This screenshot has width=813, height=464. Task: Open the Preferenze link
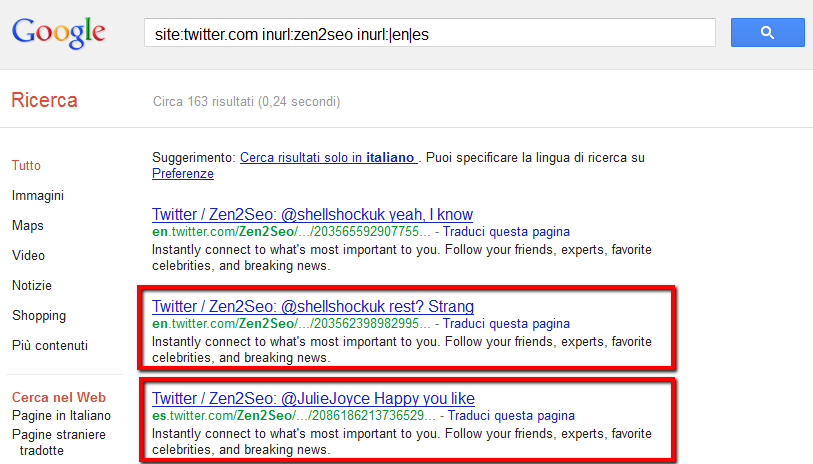tap(183, 174)
